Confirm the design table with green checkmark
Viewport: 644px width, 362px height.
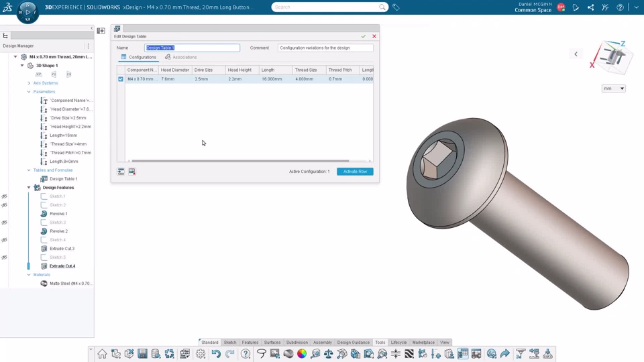[364, 36]
